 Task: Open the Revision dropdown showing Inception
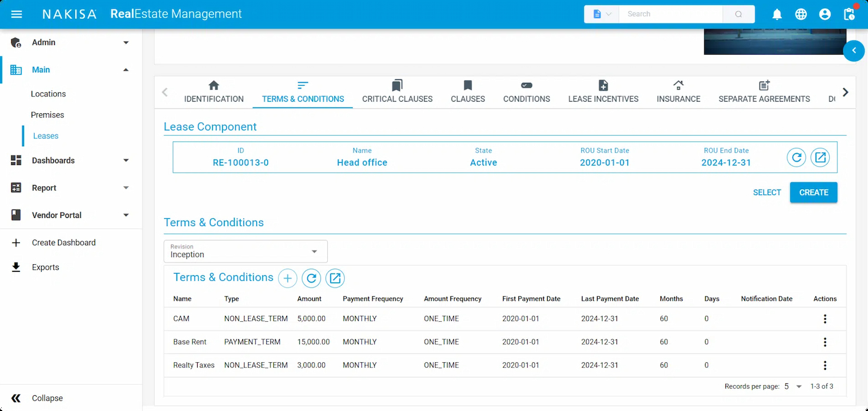[245, 251]
